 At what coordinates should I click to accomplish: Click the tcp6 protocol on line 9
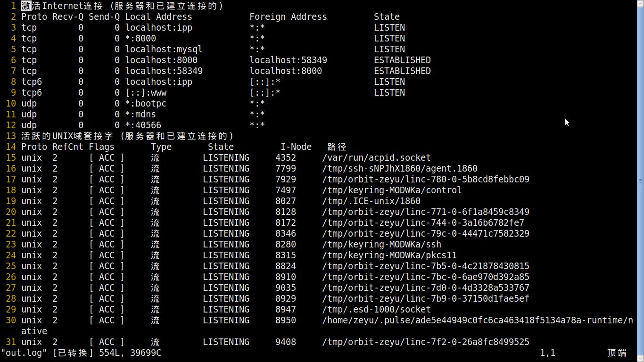(x=32, y=92)
